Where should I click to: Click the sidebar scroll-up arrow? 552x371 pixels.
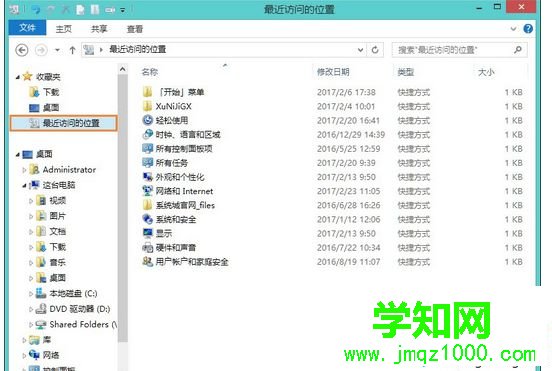point(123,69)
